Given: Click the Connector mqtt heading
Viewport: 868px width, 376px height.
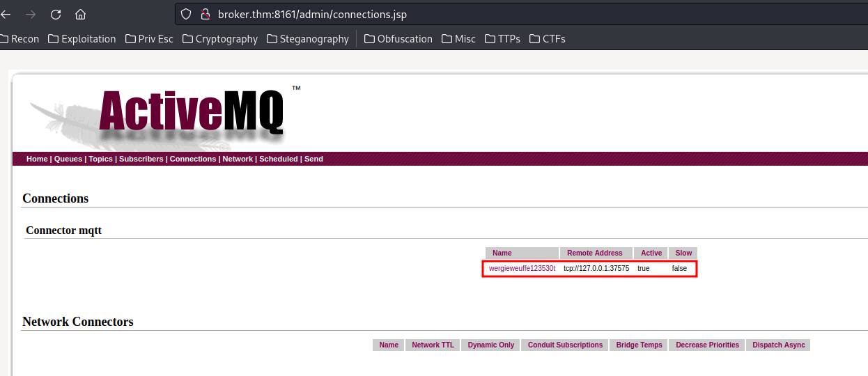Looking at the screenshot, I should click(x=63, y=230).
